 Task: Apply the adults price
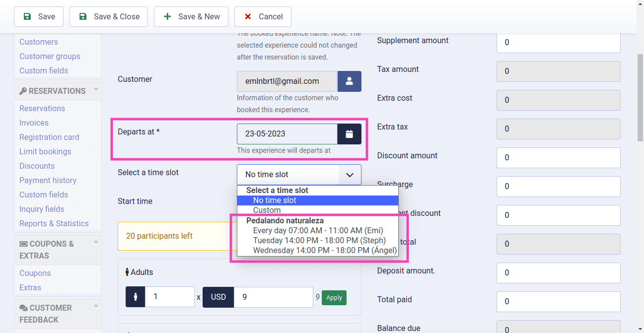click(334, 297)
